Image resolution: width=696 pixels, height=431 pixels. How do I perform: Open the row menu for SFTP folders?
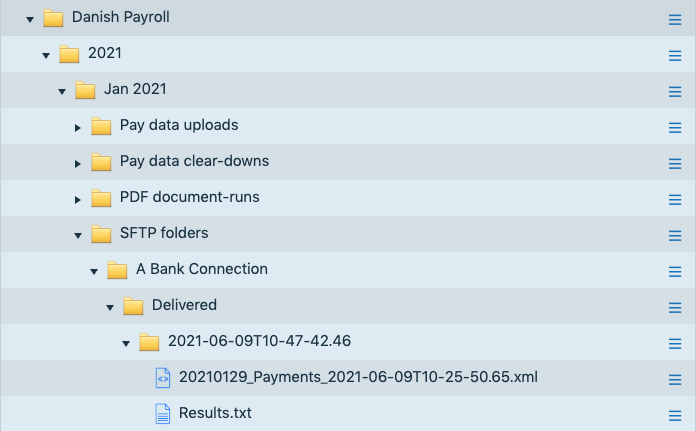click(675, 234)
